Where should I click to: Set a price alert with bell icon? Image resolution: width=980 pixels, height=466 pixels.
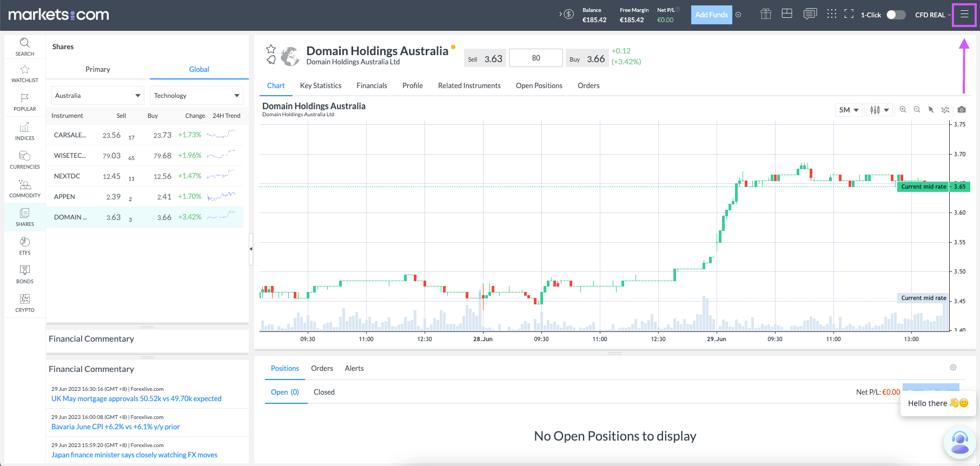271,60
